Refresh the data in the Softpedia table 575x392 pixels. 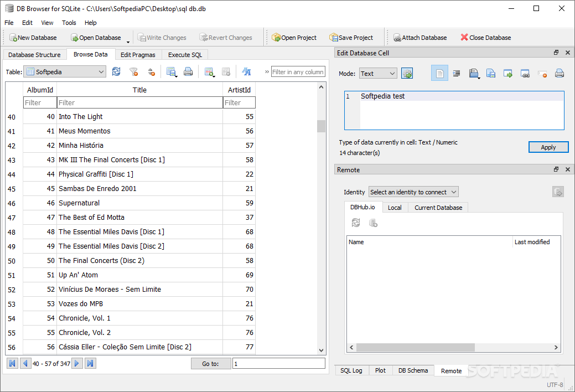tap(116, 71)
